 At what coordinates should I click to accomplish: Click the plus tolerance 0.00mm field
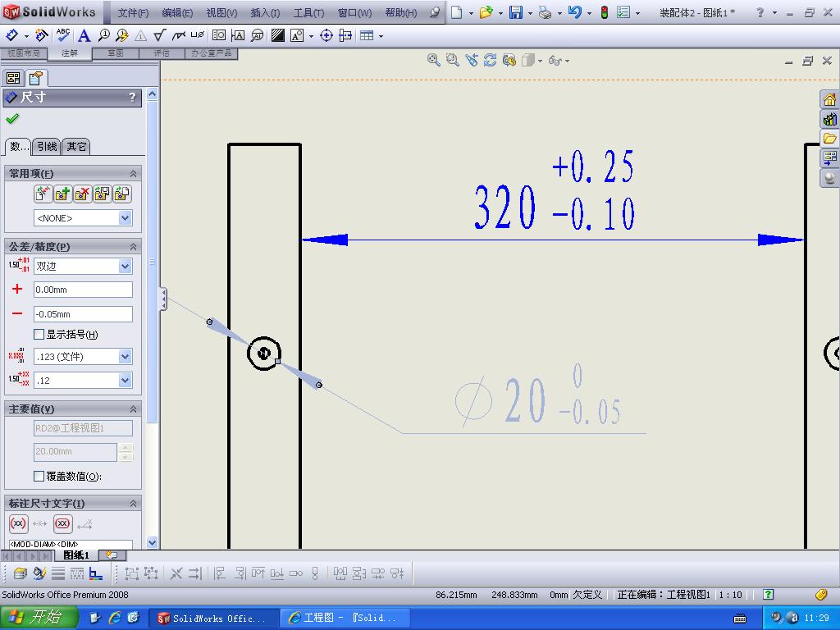[83, 290]
